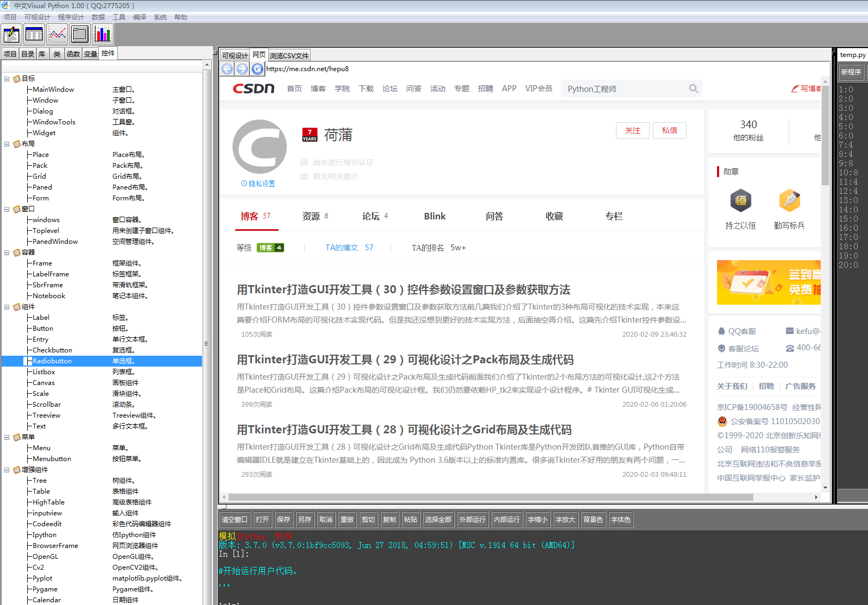Open the Blink tab on profile page

[x=435, y=216]
